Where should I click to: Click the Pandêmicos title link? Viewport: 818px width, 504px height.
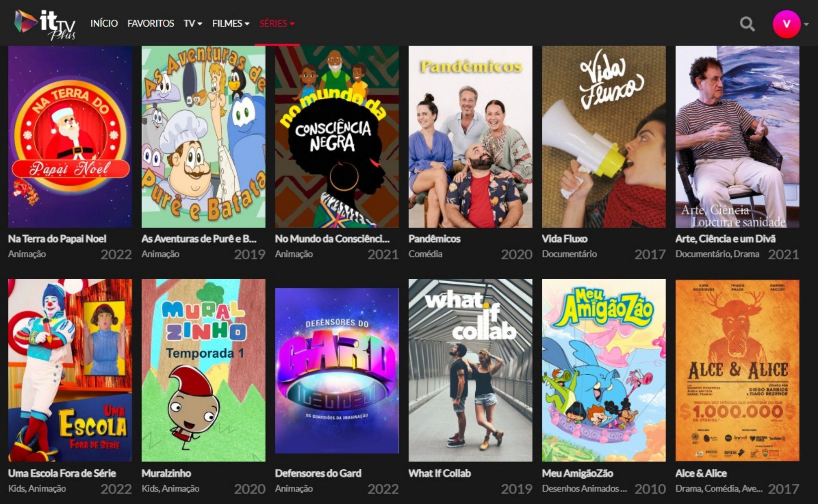coord(434,239)
